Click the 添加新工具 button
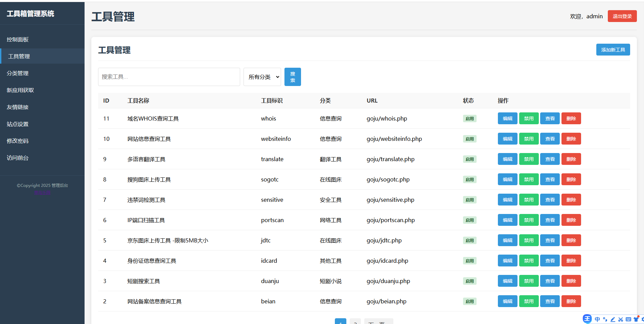This screenshot has height=324, width=644. pyautogui.click(x=613, y=49)
